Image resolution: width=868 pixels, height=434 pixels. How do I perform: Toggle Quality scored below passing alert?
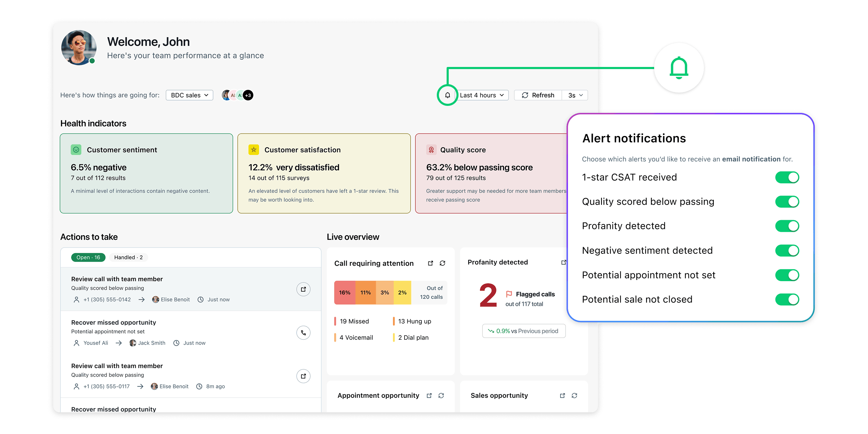pos(787,202)
